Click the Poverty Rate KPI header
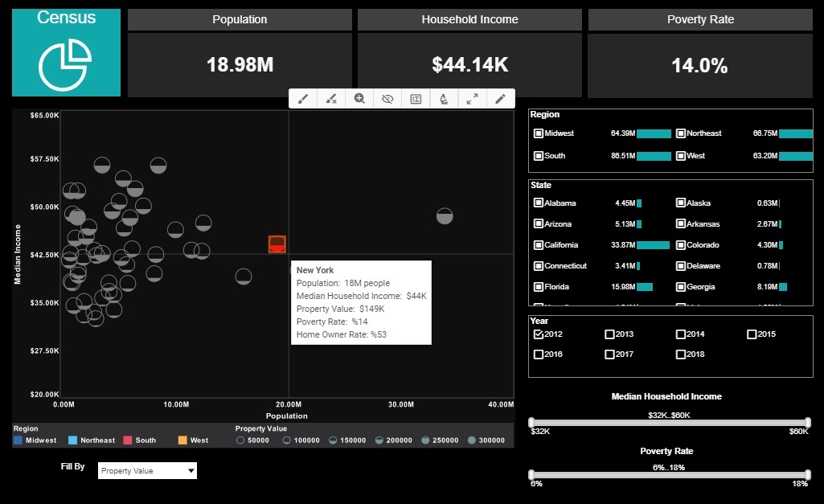 pos(700,19)
